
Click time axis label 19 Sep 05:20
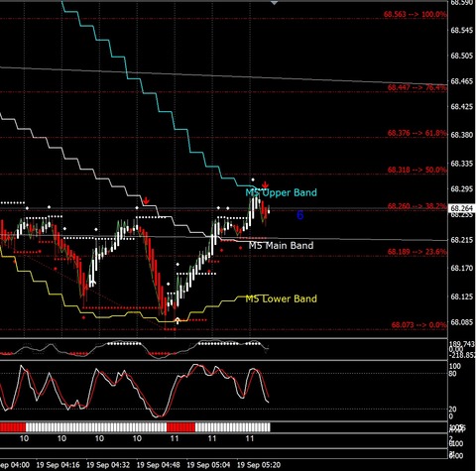259,465
